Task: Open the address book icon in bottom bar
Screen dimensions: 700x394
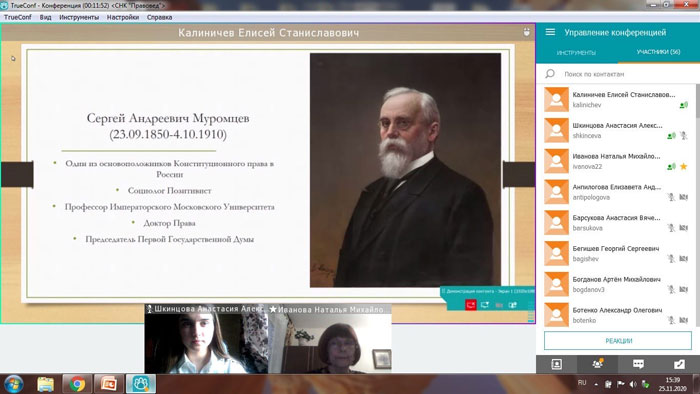Action: point(557,364)
